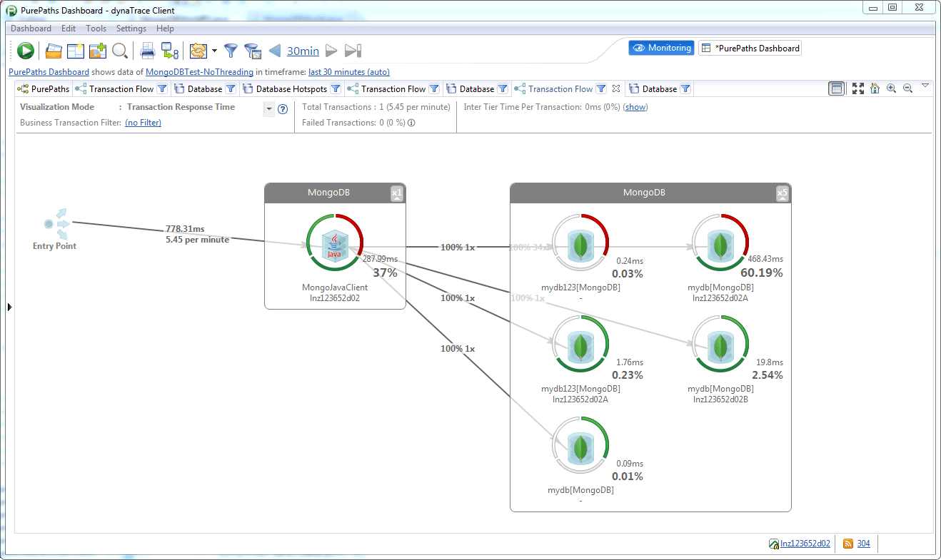Go to the previous timeframe with the left arrow
This screenshot has height=560, width=941.
pos(275,51)
